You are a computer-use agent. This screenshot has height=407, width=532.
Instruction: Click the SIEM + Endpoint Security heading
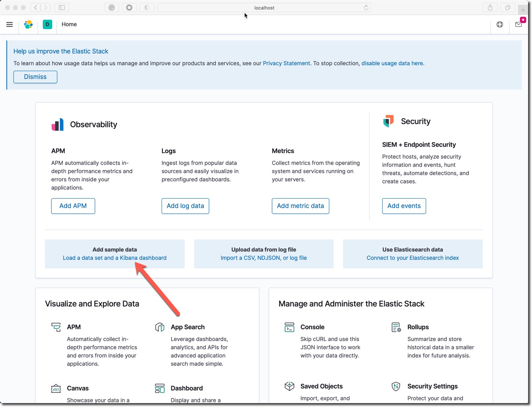419,144
